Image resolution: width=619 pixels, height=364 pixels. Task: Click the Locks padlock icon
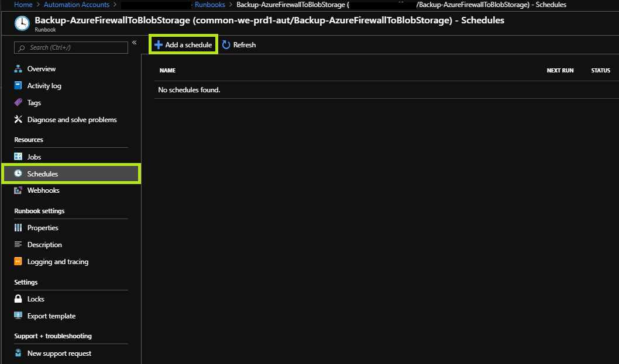pyautogui.click(x=18, y=299)
